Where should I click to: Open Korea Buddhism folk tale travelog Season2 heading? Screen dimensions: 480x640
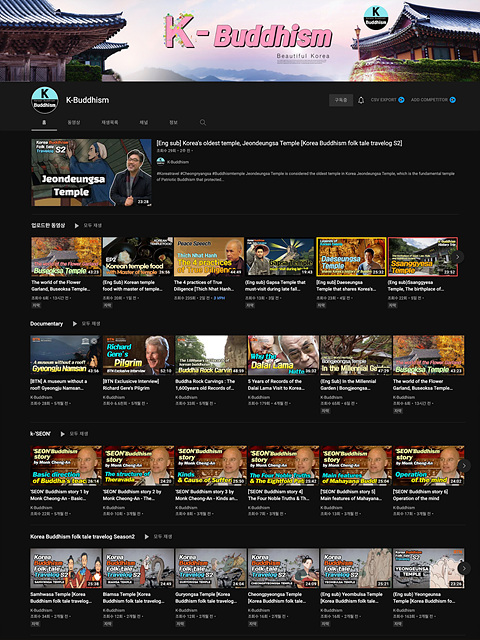(x=82, y=537)
